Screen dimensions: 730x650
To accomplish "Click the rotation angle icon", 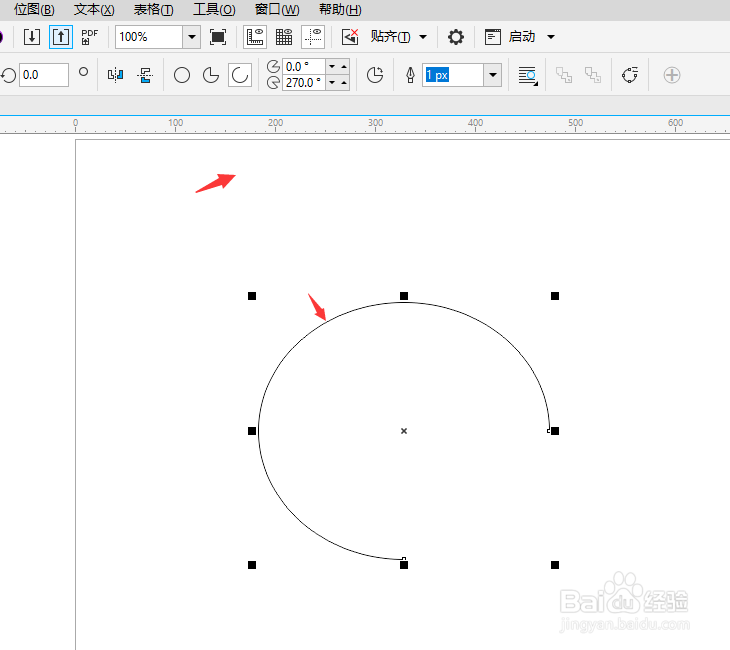I will click(x=9, y=75).
